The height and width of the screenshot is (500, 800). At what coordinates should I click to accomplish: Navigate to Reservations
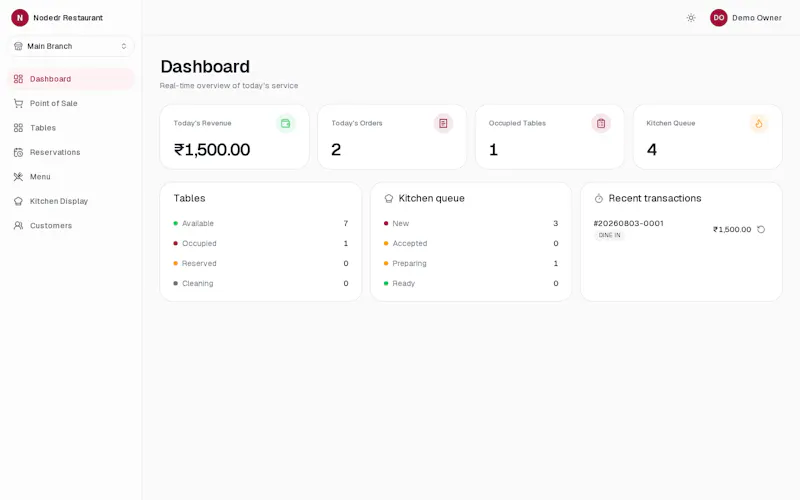point(70,153)
